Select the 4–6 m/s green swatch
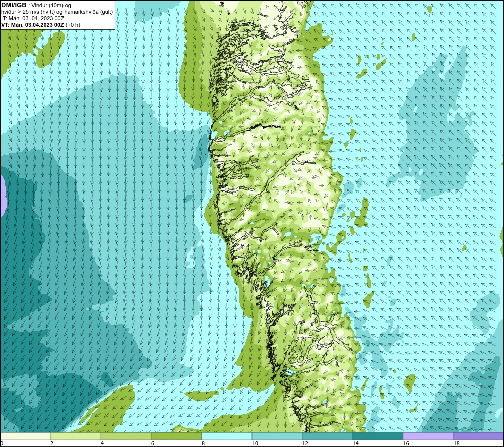The height and width of the screenshot is (447, 504). [x=126, y=436]
